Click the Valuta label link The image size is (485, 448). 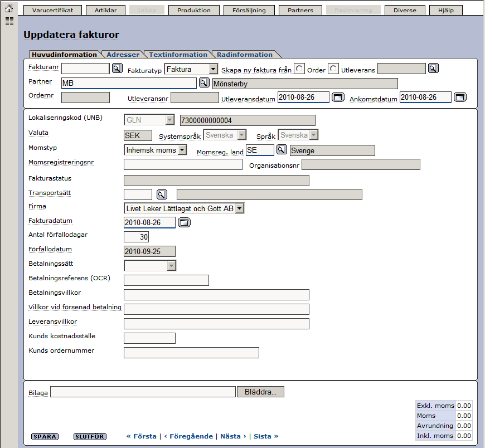point(38,133)
